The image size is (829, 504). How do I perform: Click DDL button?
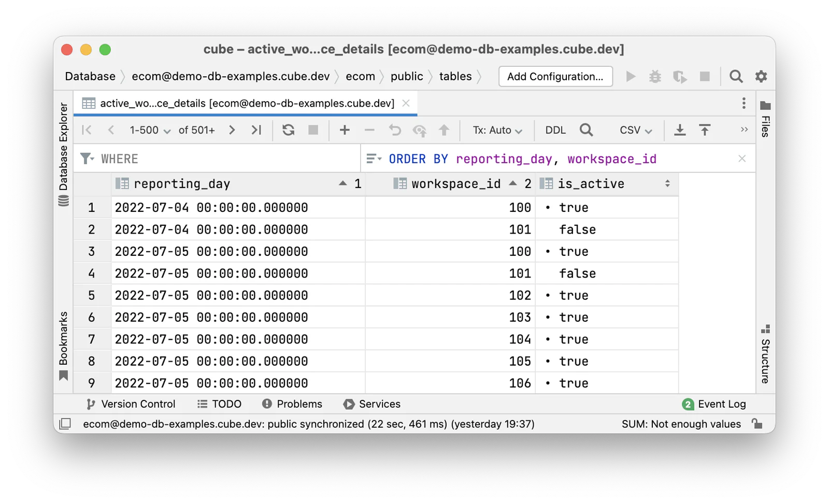(555, 130)
